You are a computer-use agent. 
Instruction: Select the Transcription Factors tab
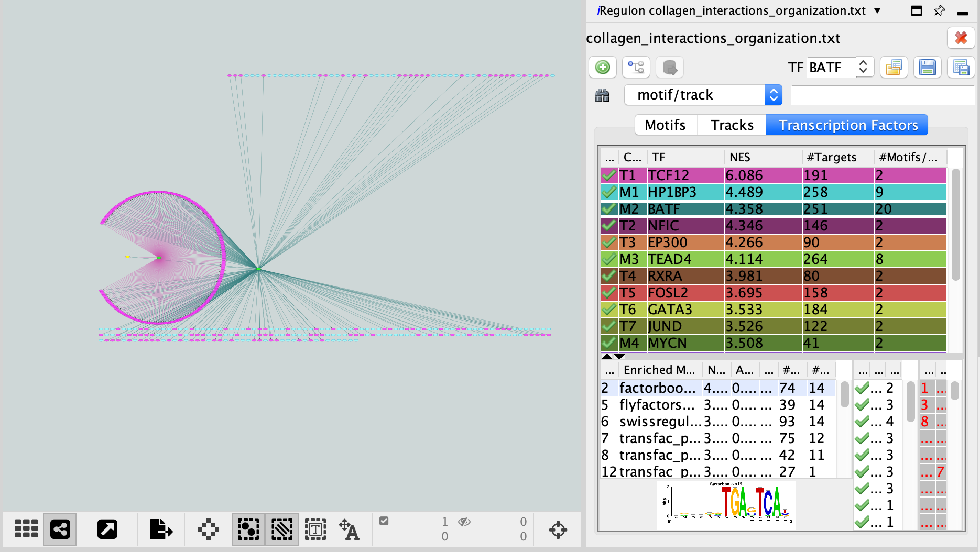tap(847, 125)
